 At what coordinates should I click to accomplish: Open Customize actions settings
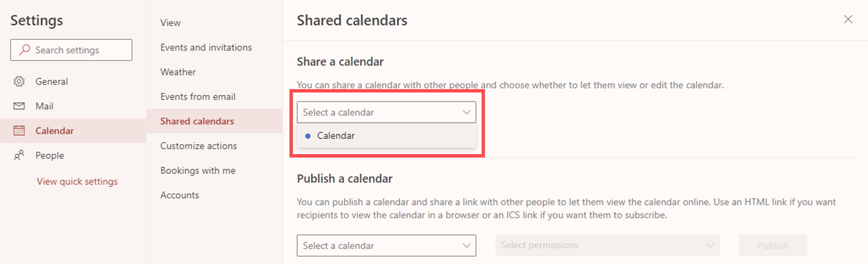(198, 146)
